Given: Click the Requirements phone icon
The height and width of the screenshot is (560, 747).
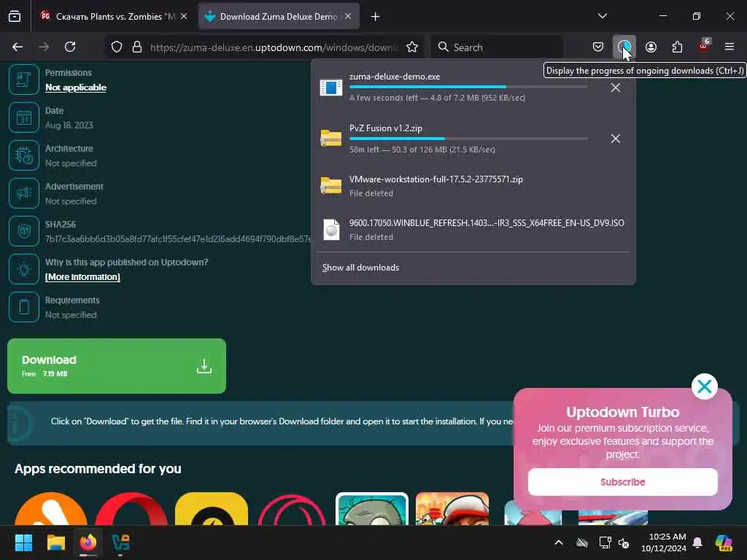Looking at the screenshot, I should coord(24,307).
